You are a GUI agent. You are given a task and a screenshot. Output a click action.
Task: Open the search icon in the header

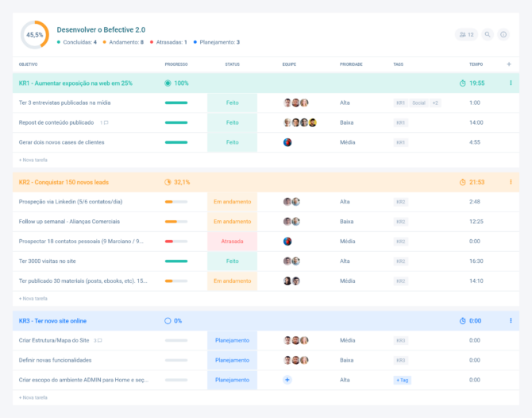point(488,35)
